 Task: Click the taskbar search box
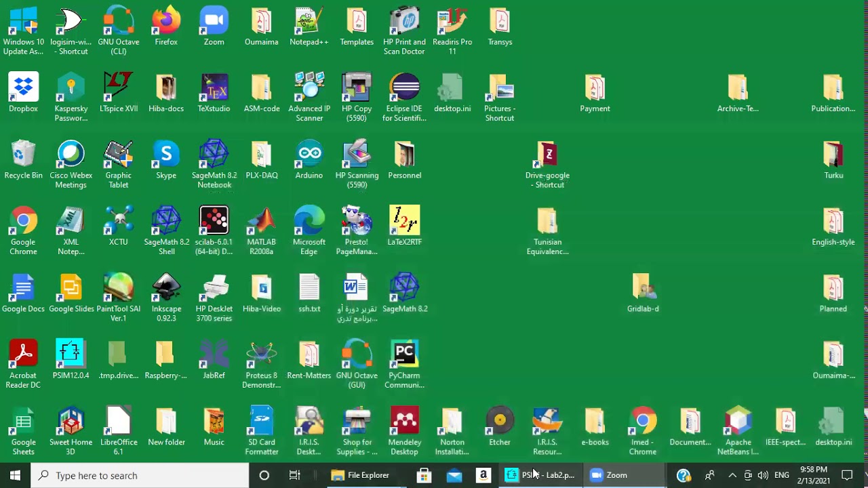[140, 475]
